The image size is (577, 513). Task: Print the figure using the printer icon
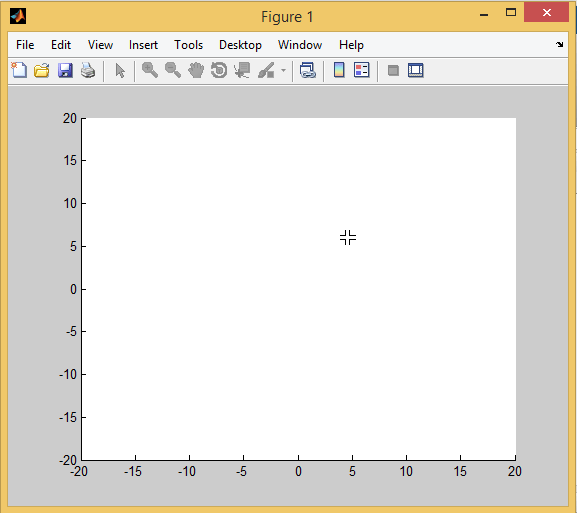tap(88, 70)
